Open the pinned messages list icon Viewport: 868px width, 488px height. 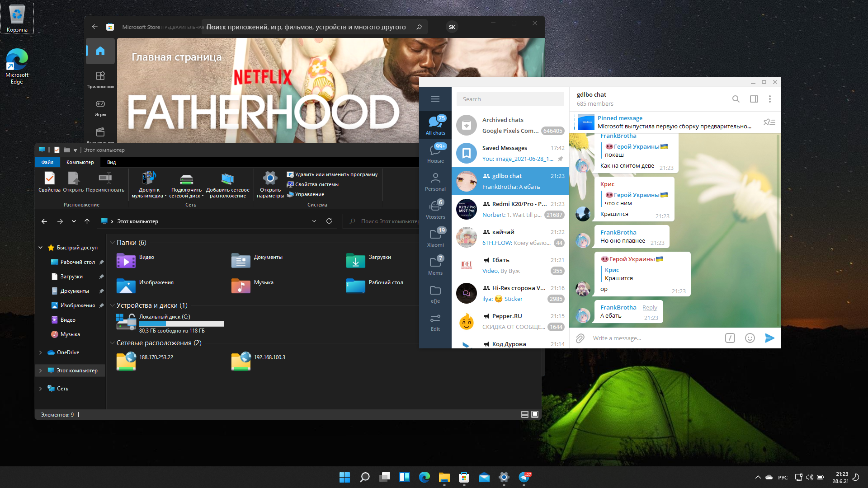769,122
